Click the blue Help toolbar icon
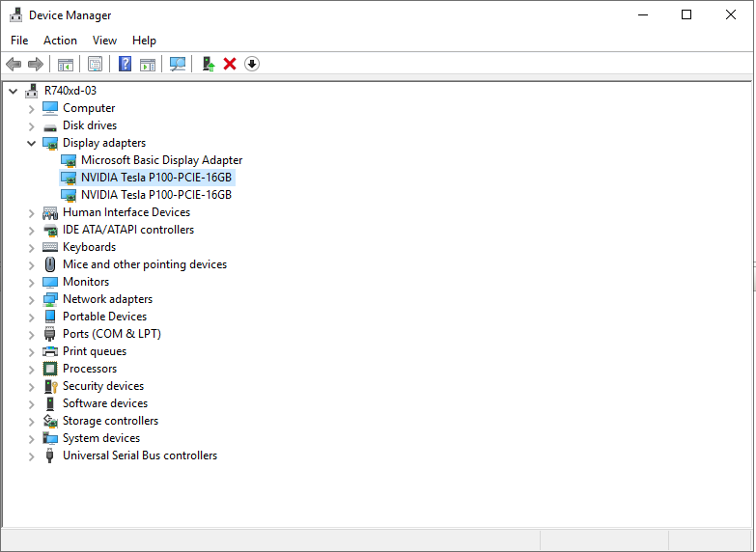 (125, 64)
